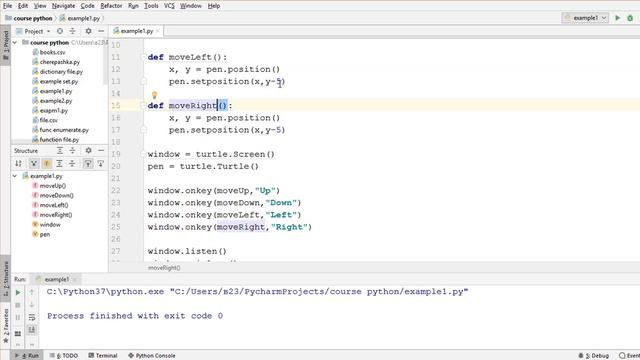Toggle the Run tool window button in status bar
This screenshot has height=360, width=640.
pyautogui.click(x=27, y=356)
